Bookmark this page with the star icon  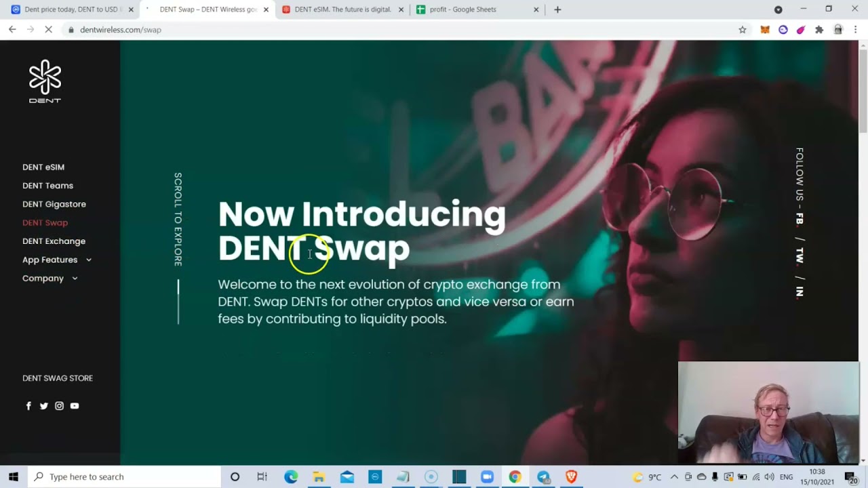point(743,30)
